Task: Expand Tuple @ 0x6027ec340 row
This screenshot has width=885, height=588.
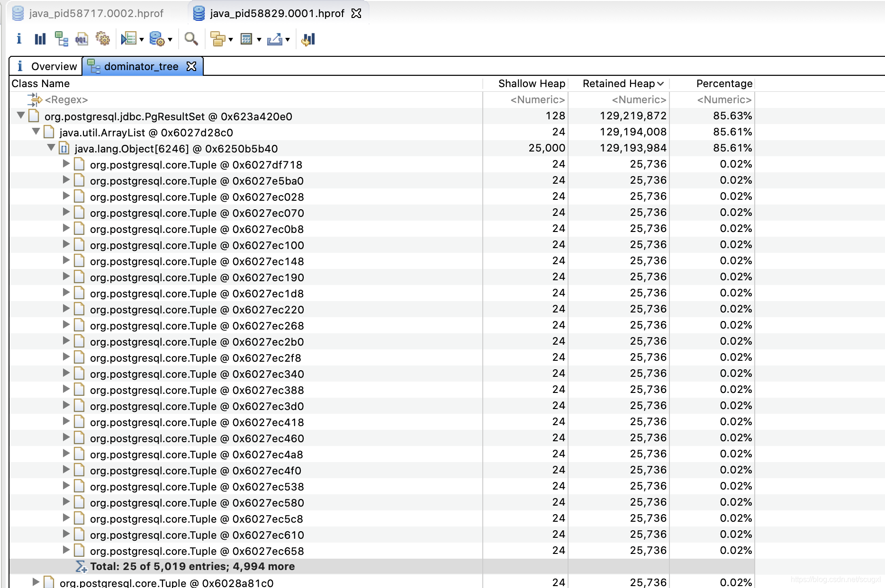Action: (x=66, y=373)
